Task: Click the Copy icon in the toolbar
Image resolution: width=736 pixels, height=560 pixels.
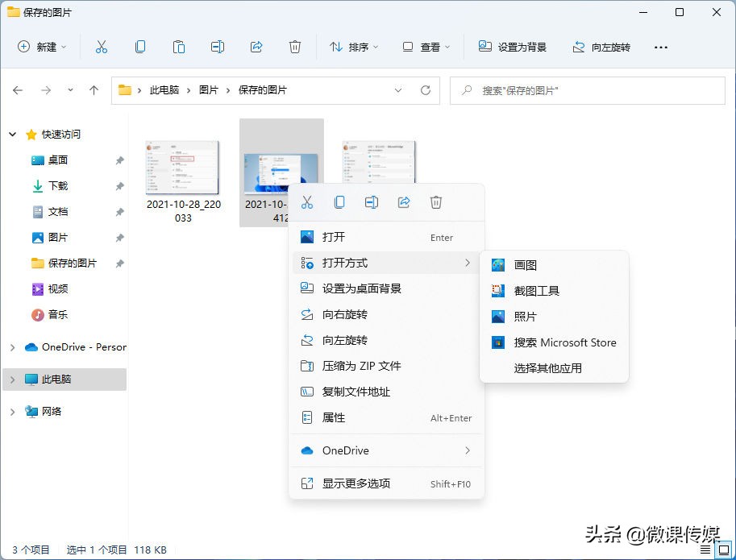Action: click(140, 47)
